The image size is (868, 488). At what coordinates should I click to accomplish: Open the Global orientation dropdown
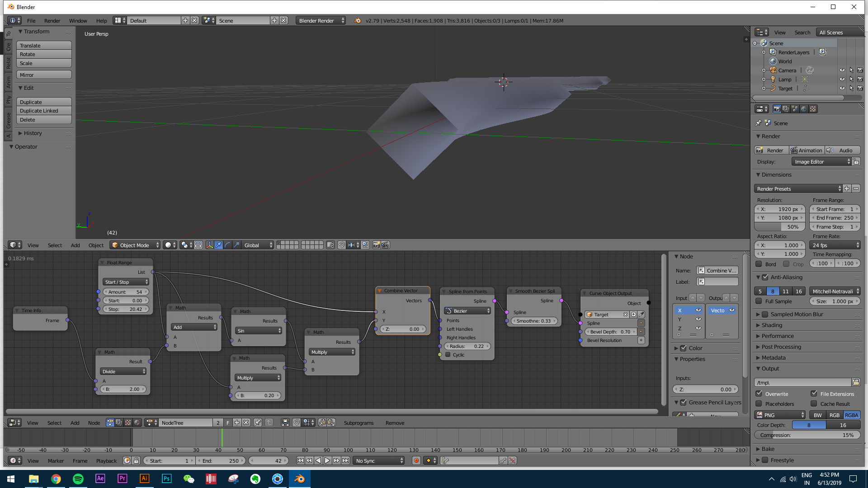click(258, 245)
